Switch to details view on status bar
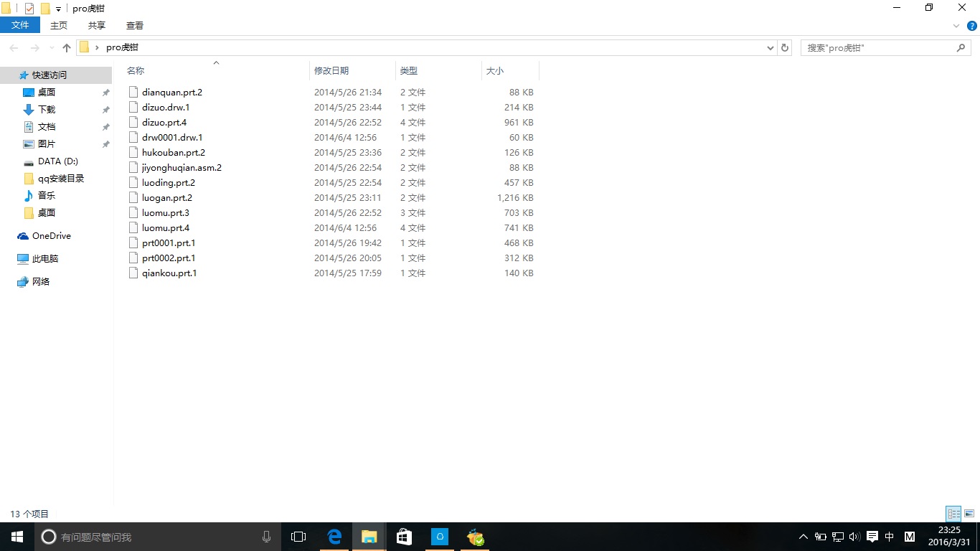Screen dimensions: 980x551 pyautogui.click(x=953, y=513)
